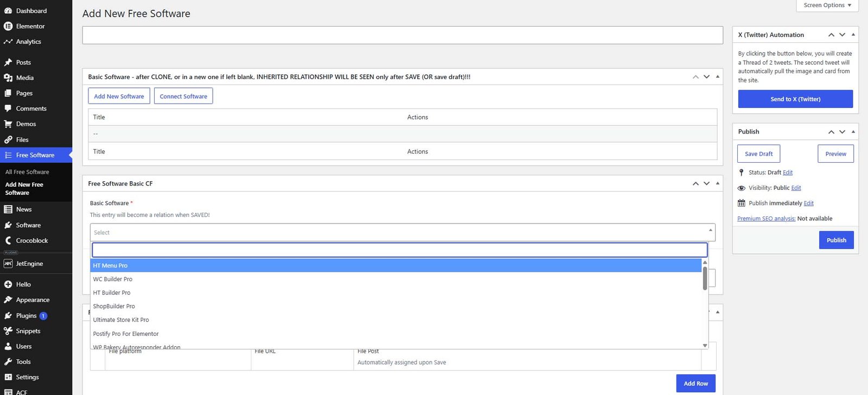
Task: Select the Demos cart icon
Action: (x=8, y=124)
